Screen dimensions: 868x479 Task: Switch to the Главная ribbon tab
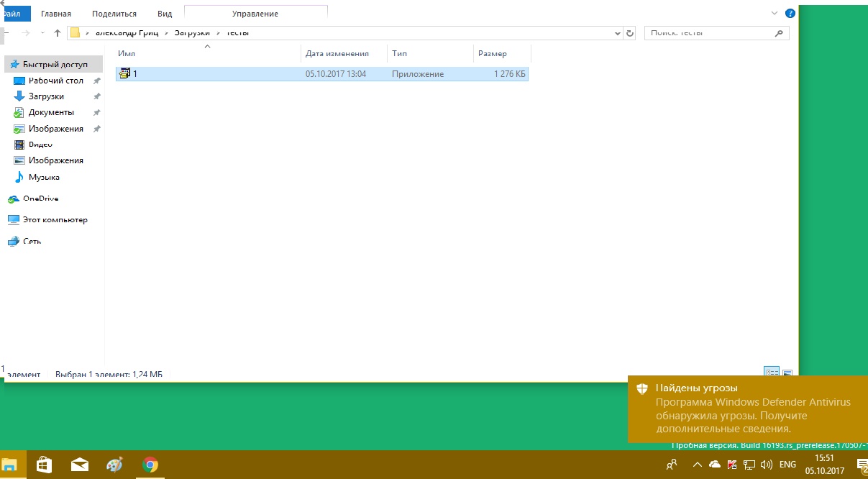coord(56,14)
